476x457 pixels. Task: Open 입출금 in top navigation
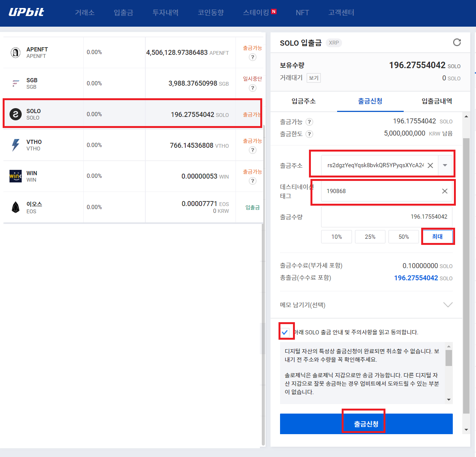pyautogui.click(x=124, y=13)
